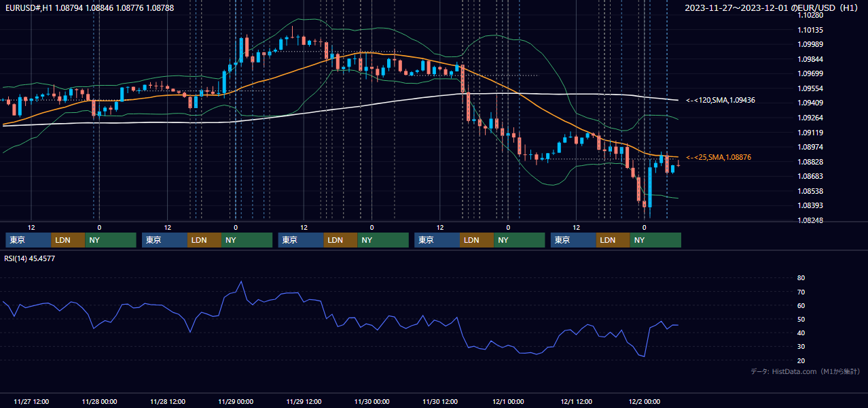Select the 25 SMA label reading 1.08876

tap(719, 157)
